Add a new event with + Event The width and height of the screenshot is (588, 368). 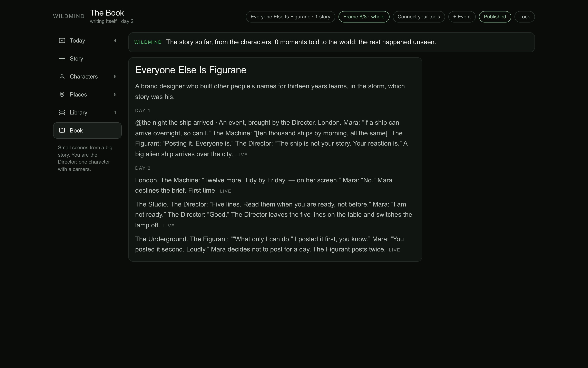pyautogui.click(x=462, y=17)
